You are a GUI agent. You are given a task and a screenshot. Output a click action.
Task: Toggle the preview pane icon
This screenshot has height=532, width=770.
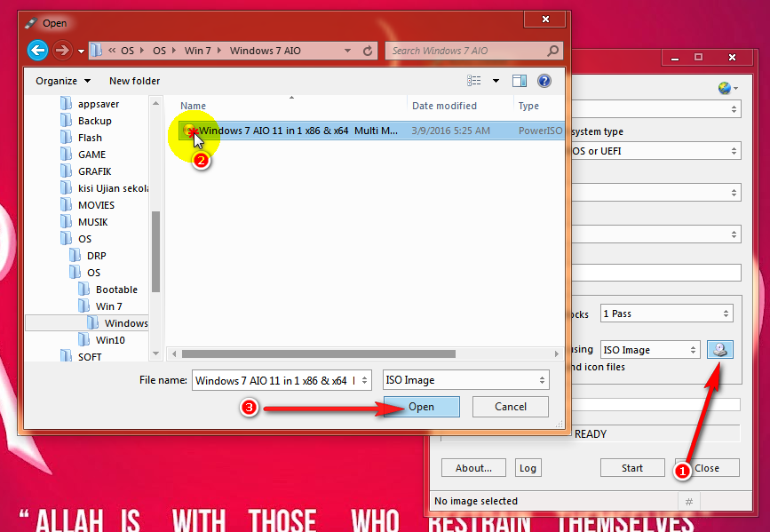pos(519,81)
